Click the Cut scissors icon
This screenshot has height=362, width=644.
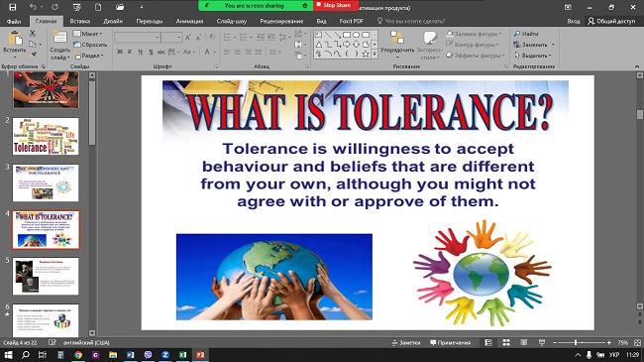tap(32, 34)
